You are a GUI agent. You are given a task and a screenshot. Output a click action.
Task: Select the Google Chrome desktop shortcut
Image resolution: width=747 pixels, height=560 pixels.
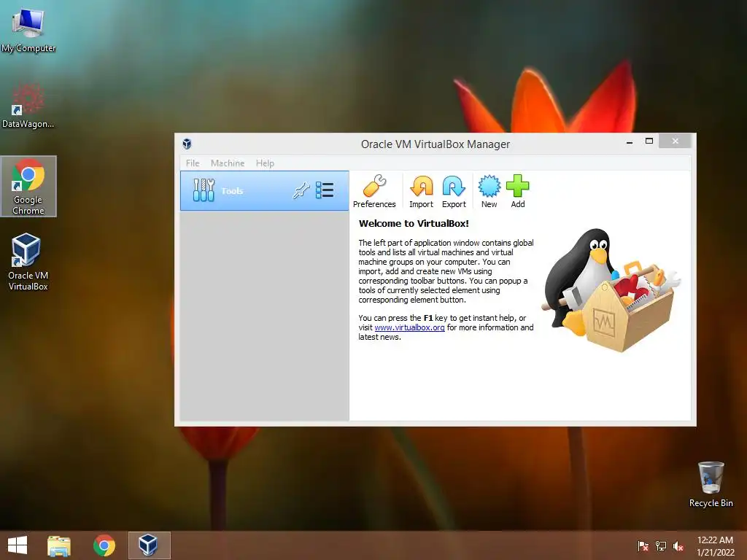28,186
